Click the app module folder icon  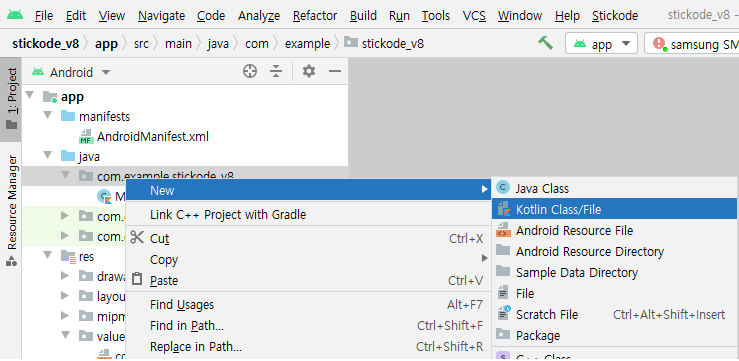50,97
